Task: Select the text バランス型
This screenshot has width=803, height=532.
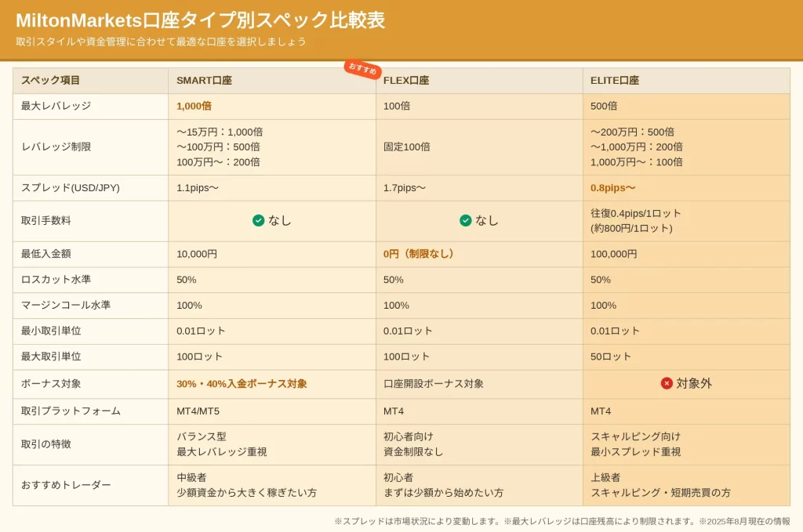Action: pos(202,437)
